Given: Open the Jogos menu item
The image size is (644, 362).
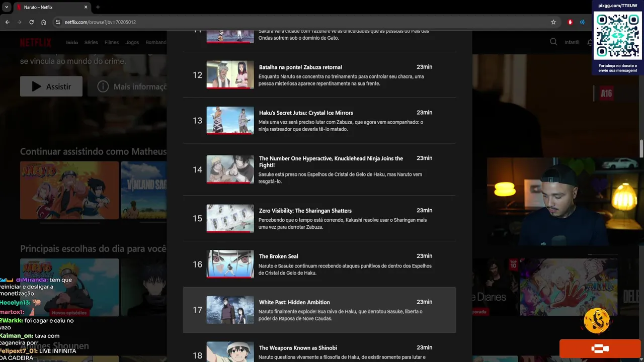Looking at the screenshot, I should (x=132, y=42).
